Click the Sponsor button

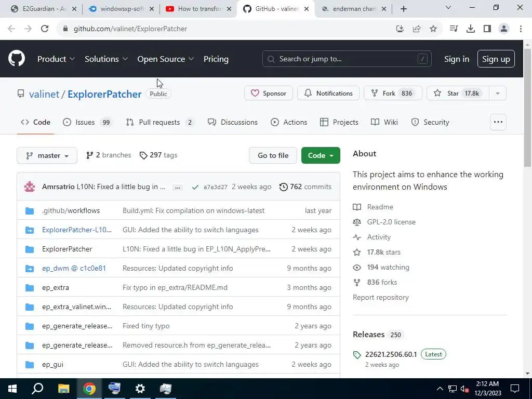(x=269, y=94)
